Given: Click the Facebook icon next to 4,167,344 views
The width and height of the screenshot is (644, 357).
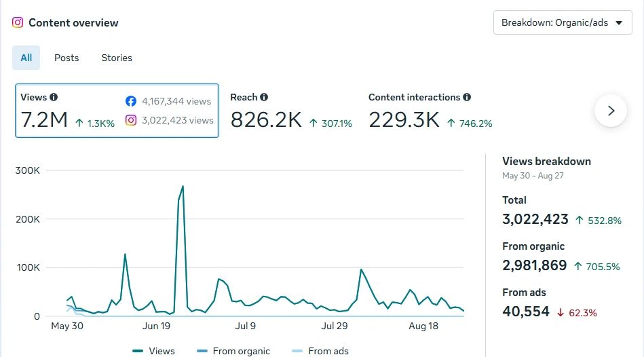Looking at the screenshot, I should (131, 101).
